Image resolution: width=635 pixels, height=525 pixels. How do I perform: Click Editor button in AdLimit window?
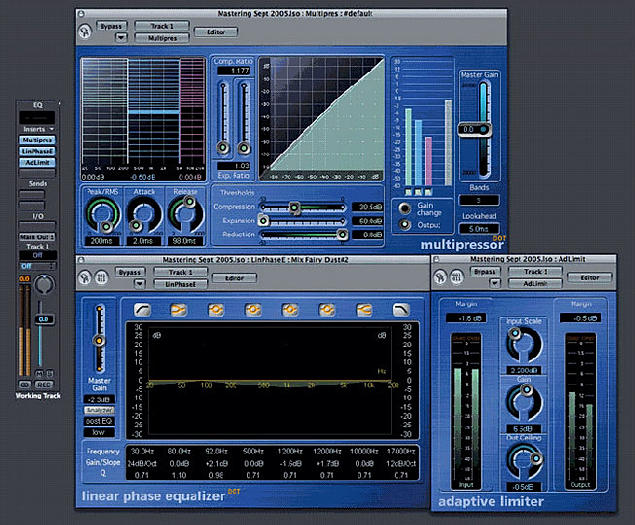click(x=590, y=277)
